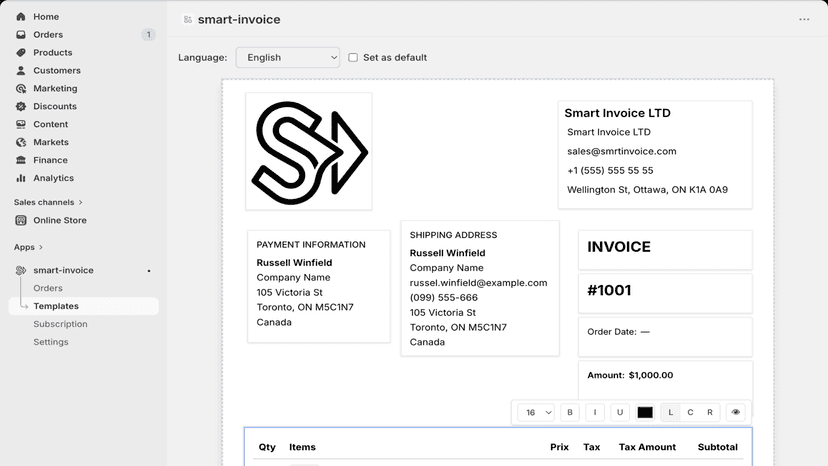Select the Amount $1,000.00 block
Viewport: 828px width, 466px height.
pyautogui.click(x=665, y=380)
